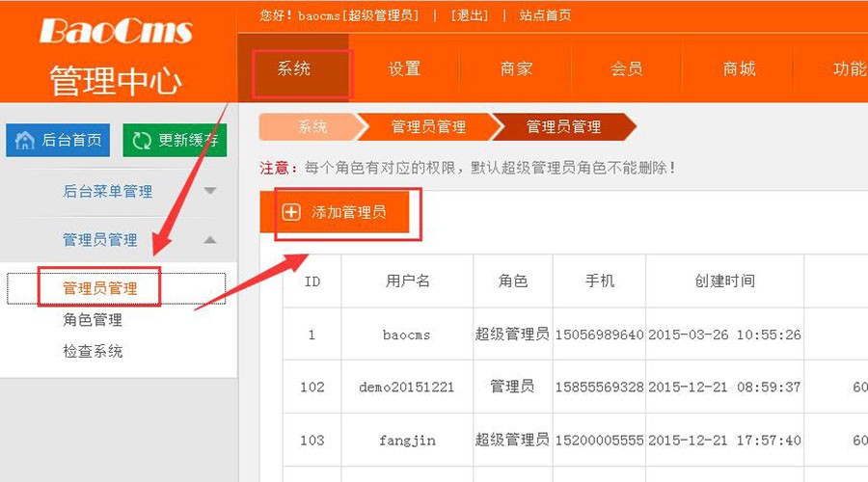Click role 超级管理员 in baocms row
868x482 pixels.
click(x=512, y=334)
